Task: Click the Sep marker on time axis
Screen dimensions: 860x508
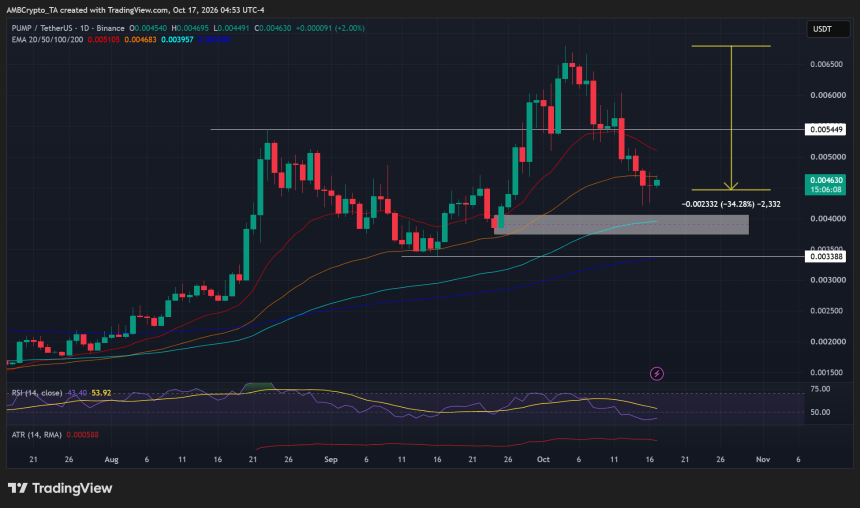Action: tap(331, 459)
